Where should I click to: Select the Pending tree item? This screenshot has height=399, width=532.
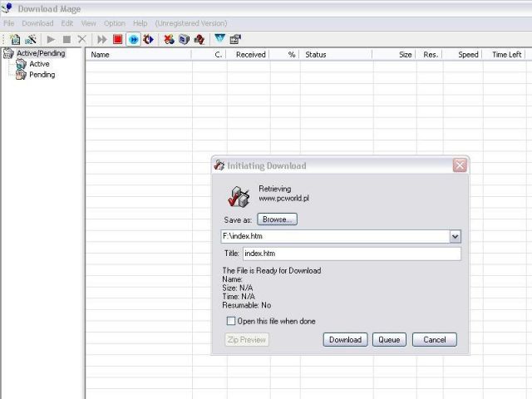pyautogui.click(x=42, y=75)
